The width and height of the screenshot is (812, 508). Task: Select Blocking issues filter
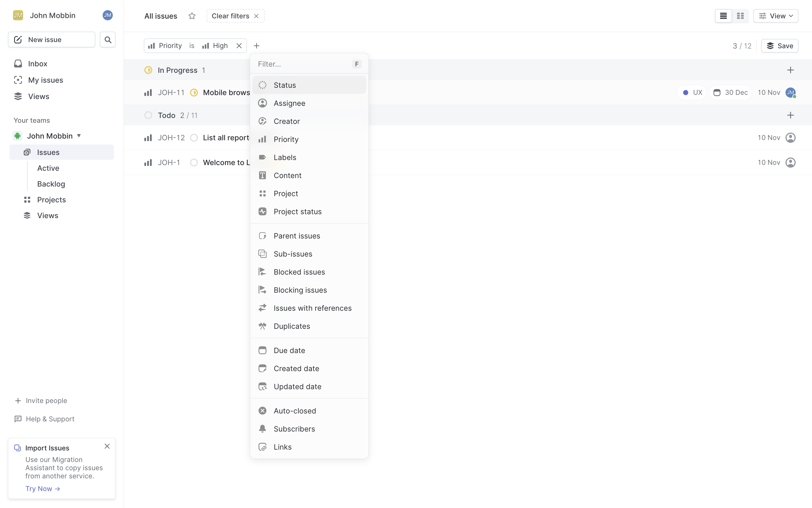pyautogui.click(x=309, y=290)
